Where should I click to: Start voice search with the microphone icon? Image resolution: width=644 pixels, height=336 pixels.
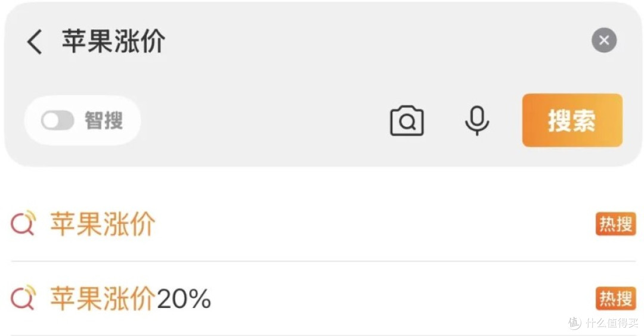click(477, 120)
